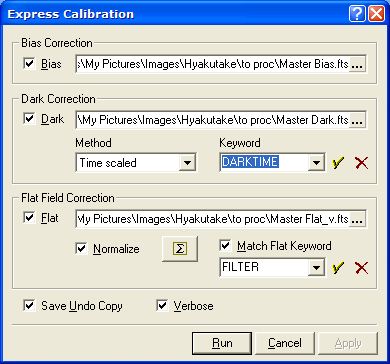Toggle the Dark correction checkbox

30,119
